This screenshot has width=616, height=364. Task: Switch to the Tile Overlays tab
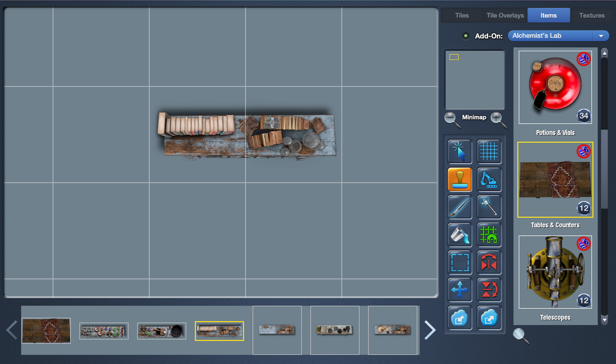click(505, 15)
